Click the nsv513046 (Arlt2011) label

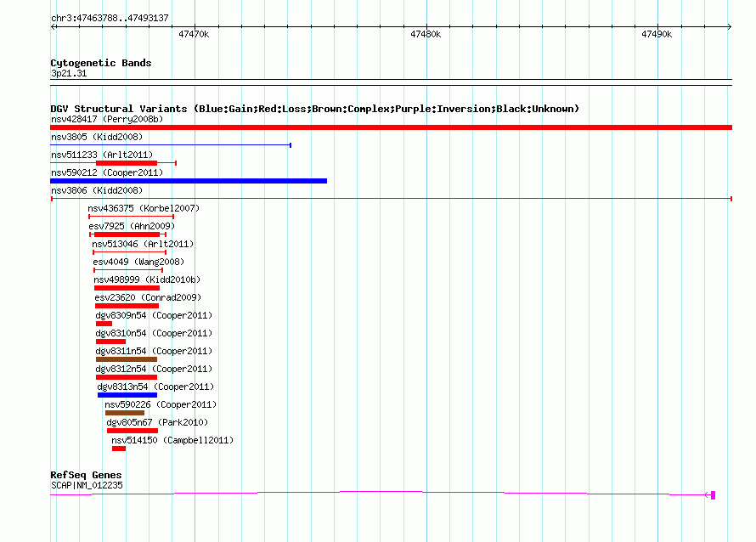tap(143, 244)
